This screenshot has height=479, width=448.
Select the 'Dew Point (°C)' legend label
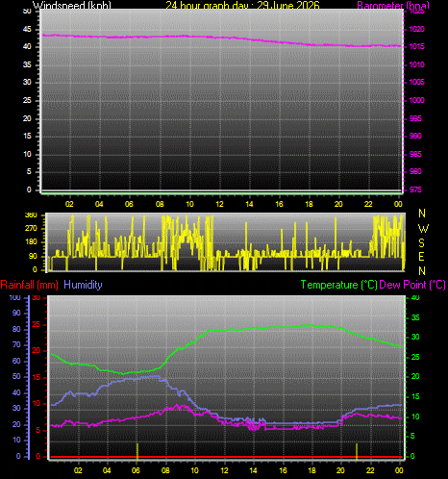coord(412,285)
